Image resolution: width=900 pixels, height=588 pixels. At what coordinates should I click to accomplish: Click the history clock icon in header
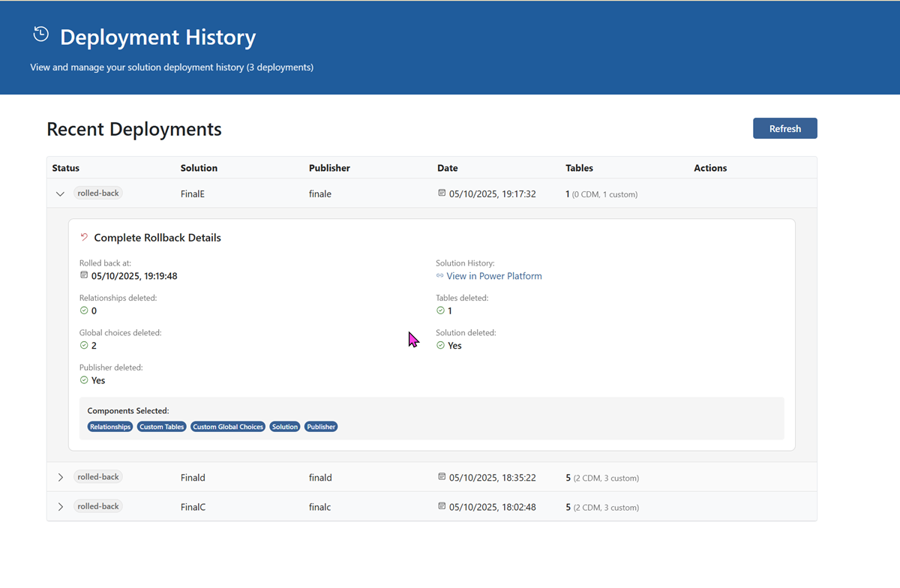(x=41, y=34)
